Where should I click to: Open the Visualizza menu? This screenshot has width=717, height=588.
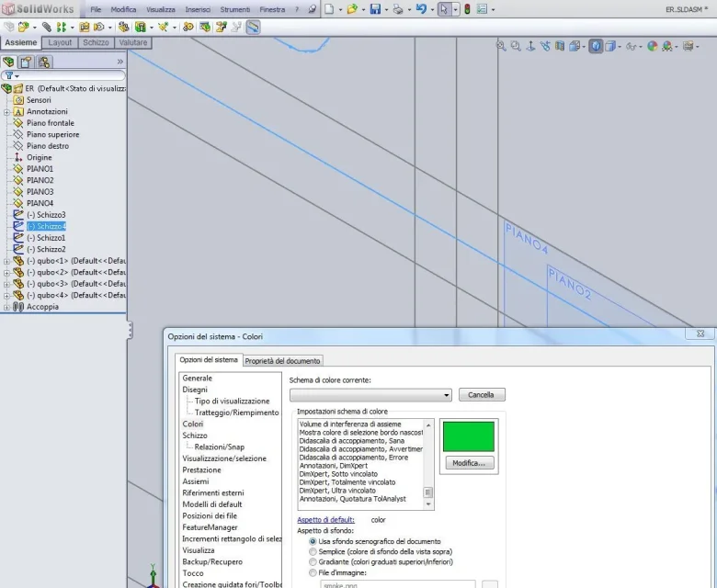pos(161,9)
